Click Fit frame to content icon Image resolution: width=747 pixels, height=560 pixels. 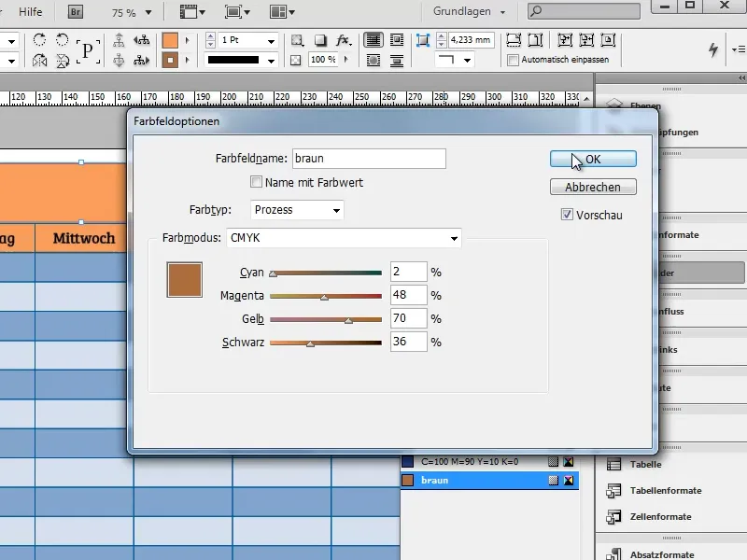point(586,40)
